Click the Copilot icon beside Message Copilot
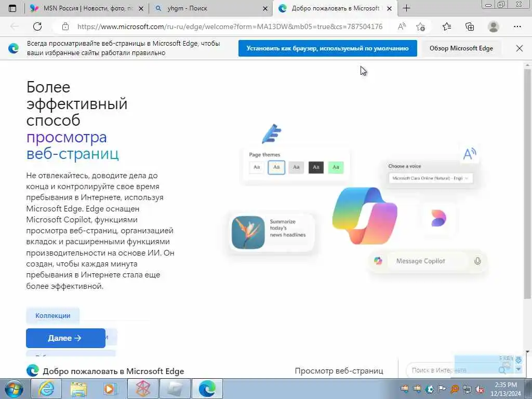Image resolution: width=532 pixels, height=399 pixels. pyautogui.click(x=378, y=261)
